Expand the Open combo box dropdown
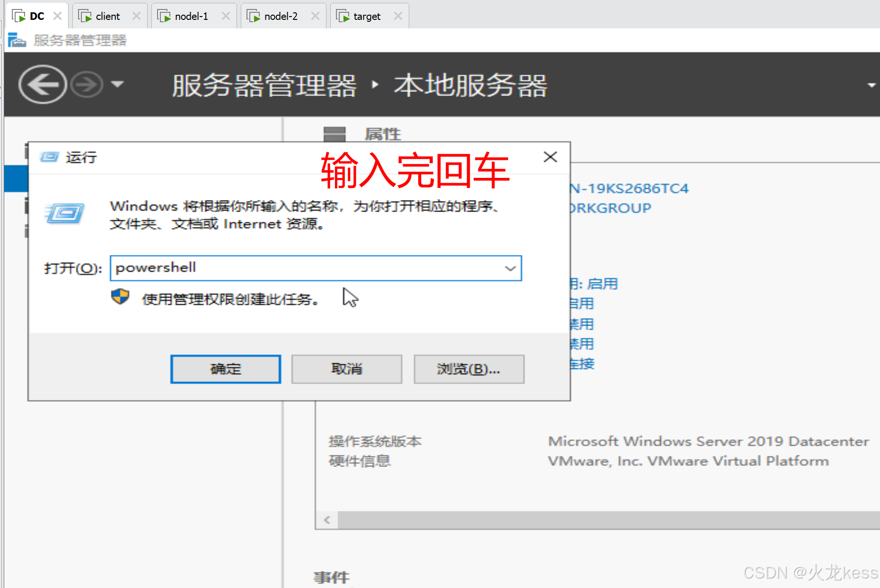Viewport: 880px width, 588px height. [x=510, y=268]
